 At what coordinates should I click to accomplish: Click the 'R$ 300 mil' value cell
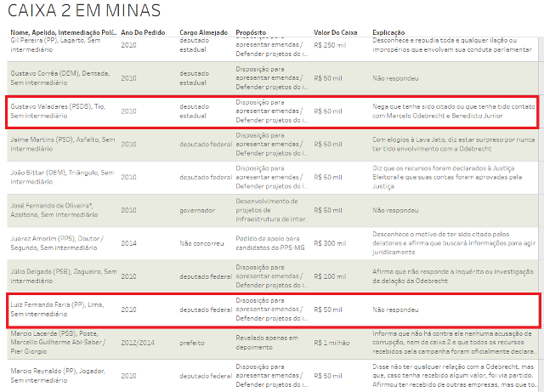coord(331,243)
